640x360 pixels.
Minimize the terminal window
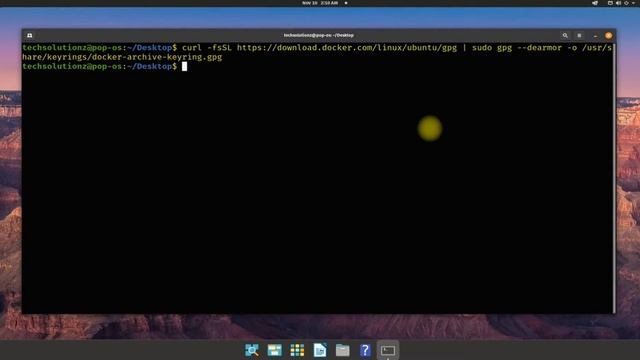click(x=595, y=36)
